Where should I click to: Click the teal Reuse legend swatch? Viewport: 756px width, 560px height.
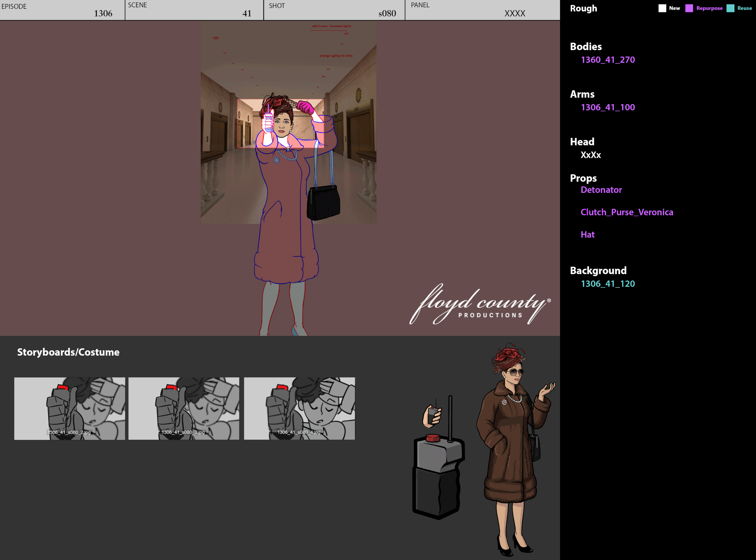click(731, 8)
